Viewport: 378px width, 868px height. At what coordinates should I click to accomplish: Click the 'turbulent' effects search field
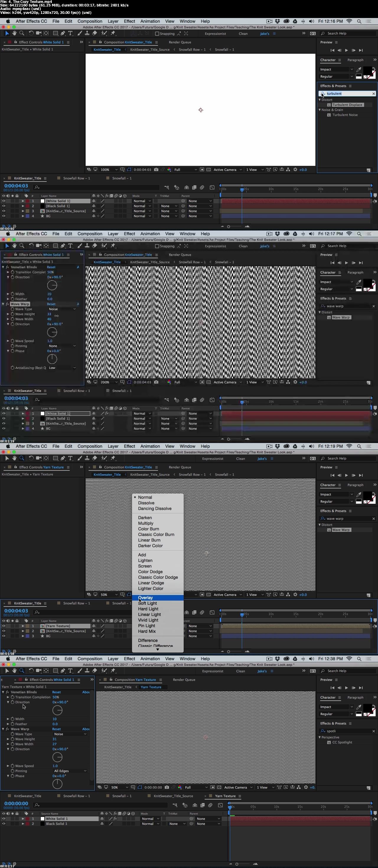(348, 94)
